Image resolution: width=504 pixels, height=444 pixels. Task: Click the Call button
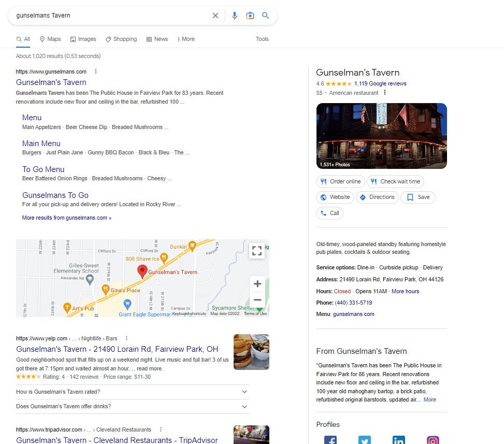330,213
